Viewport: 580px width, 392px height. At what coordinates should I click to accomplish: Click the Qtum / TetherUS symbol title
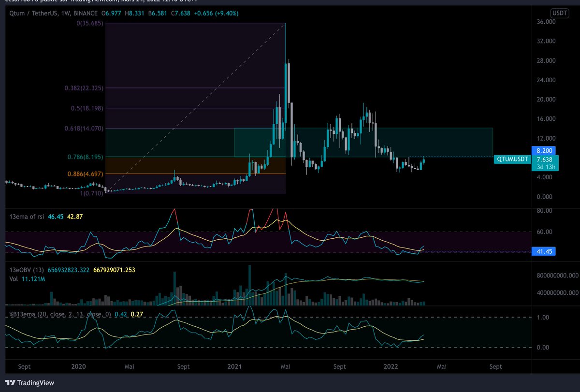[x=33, y=14]
